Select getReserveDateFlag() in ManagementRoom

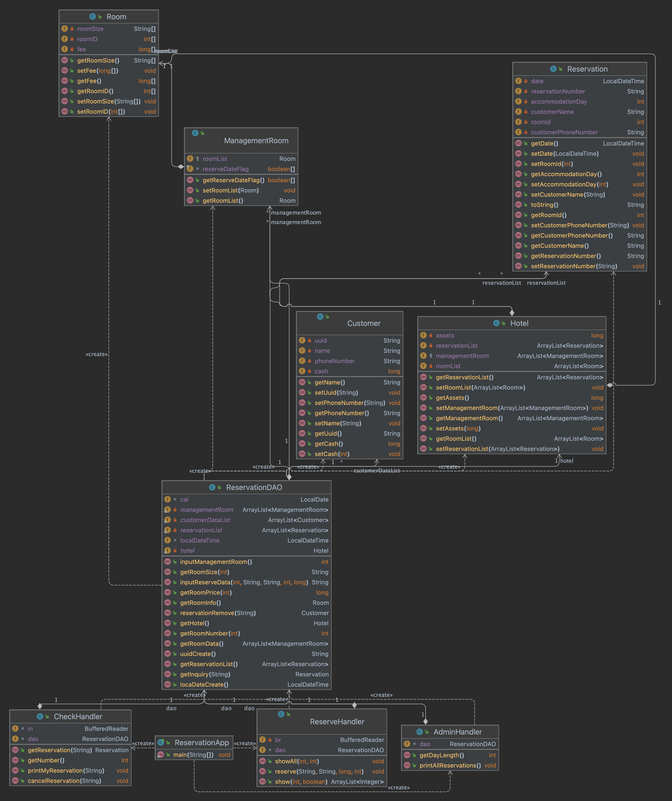[233, 180]
